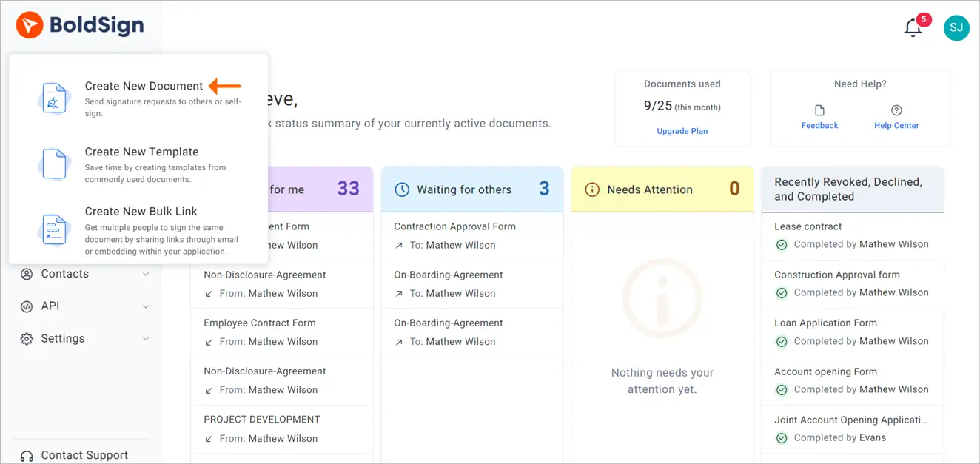Click the outgoing arrow under Contraction Approval Form
This screenshot has height=464, width=980.
coord(400,245)
